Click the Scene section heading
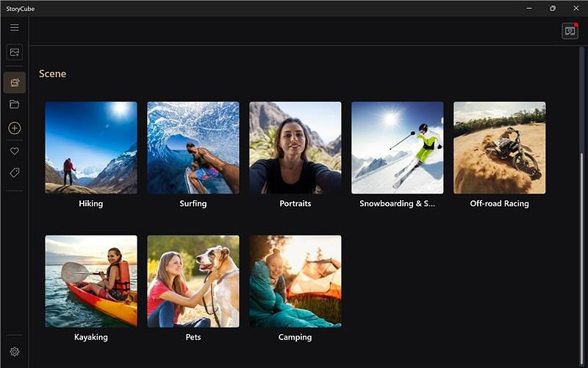 (53, 74)
